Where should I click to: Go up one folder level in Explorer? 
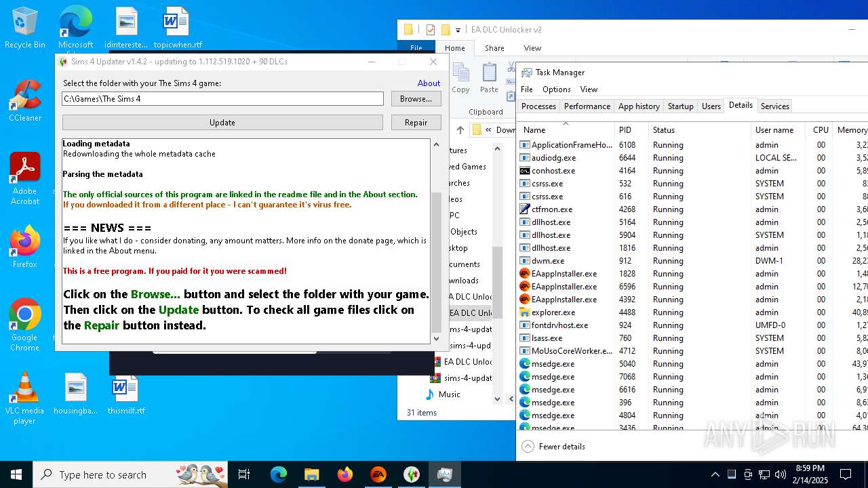[460, 130]
